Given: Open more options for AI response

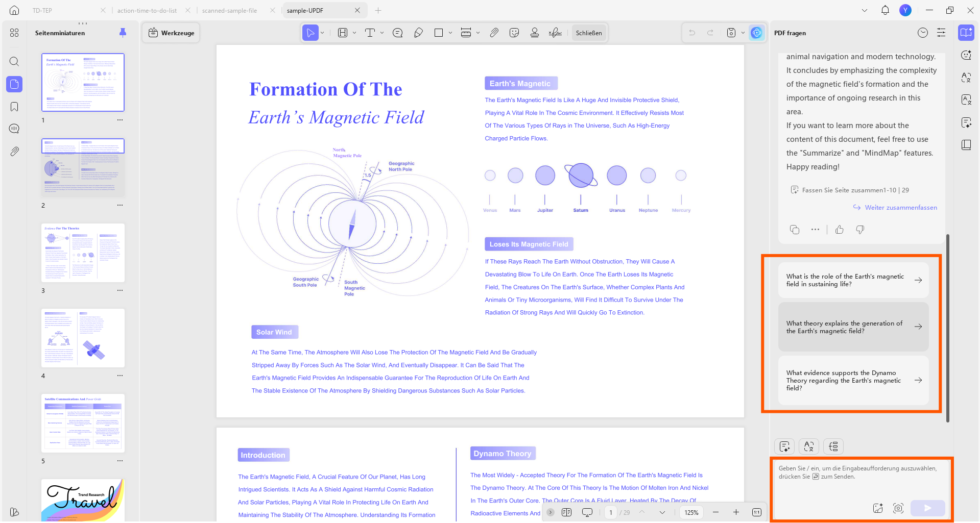Looking at the screenshot, I should coord(815,230).
